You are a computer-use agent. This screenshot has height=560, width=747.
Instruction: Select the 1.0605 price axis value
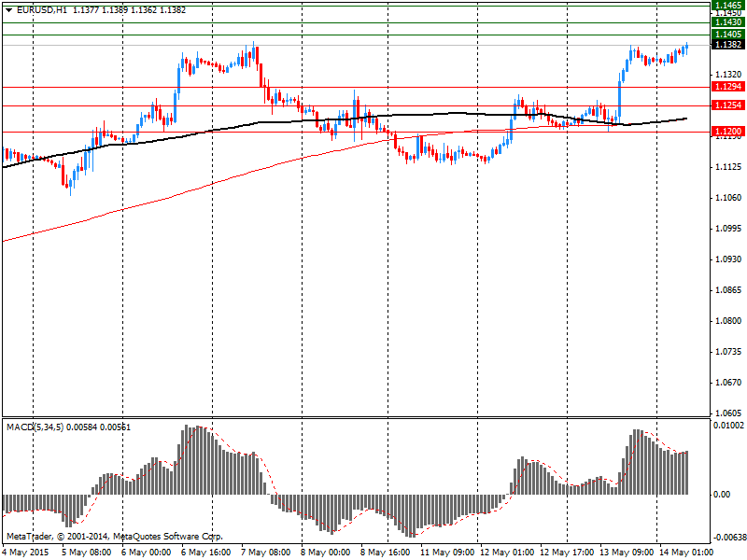728,413
